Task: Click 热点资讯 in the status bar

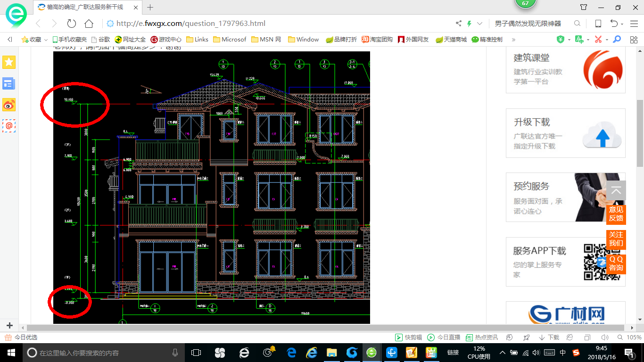Action: tap(482, 337)
